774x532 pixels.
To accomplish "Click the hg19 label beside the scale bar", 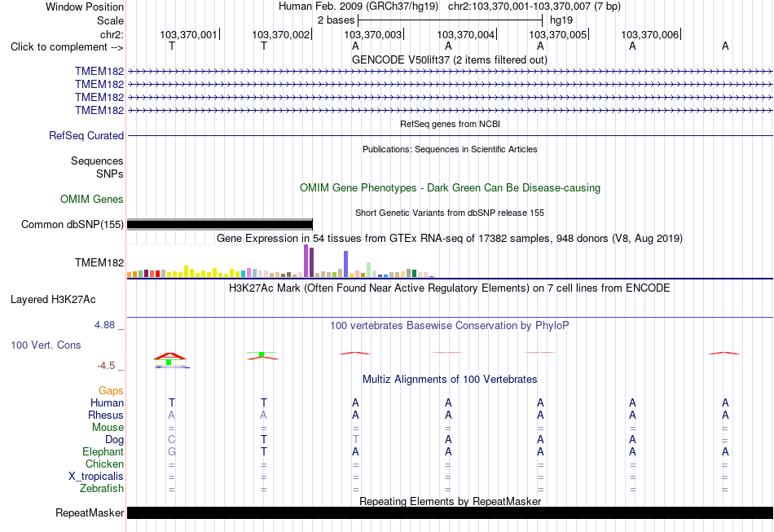I will (561, 20).
